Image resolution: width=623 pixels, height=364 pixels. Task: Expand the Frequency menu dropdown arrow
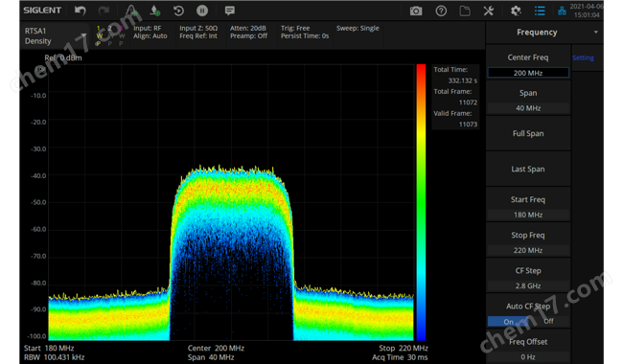coord(595,33)
